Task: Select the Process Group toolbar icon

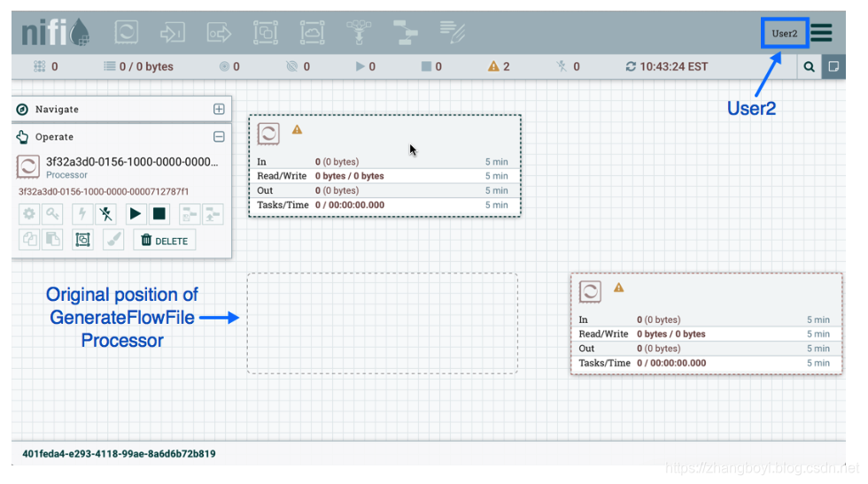Action: (266, 33)
